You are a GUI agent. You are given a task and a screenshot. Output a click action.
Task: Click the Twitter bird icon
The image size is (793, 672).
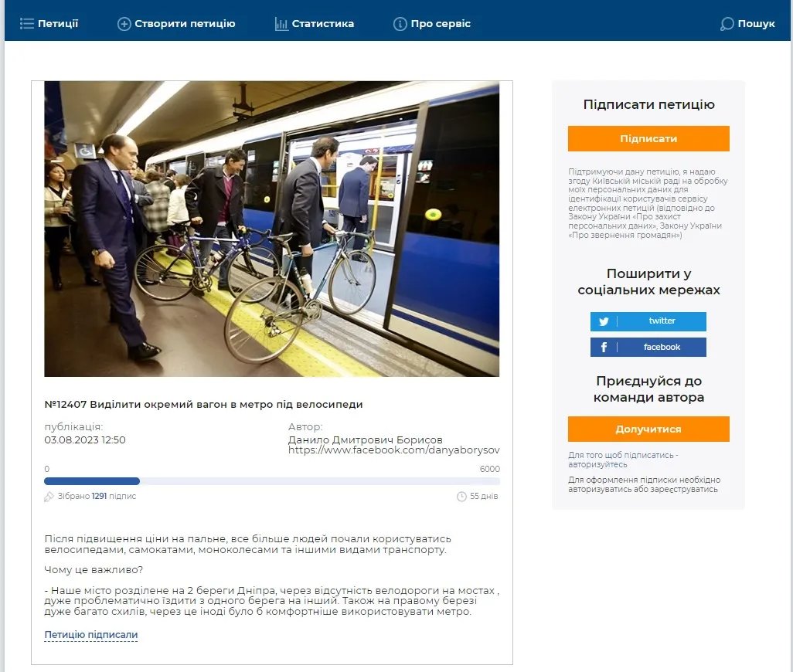pos(604,321)
